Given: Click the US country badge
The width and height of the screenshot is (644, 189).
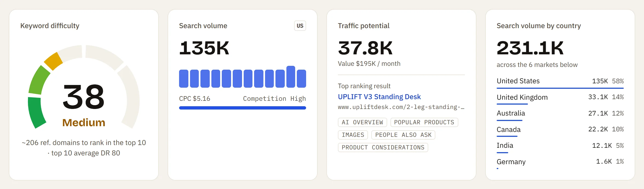Looking at the screenshot, I should click(x=300, y=26).
